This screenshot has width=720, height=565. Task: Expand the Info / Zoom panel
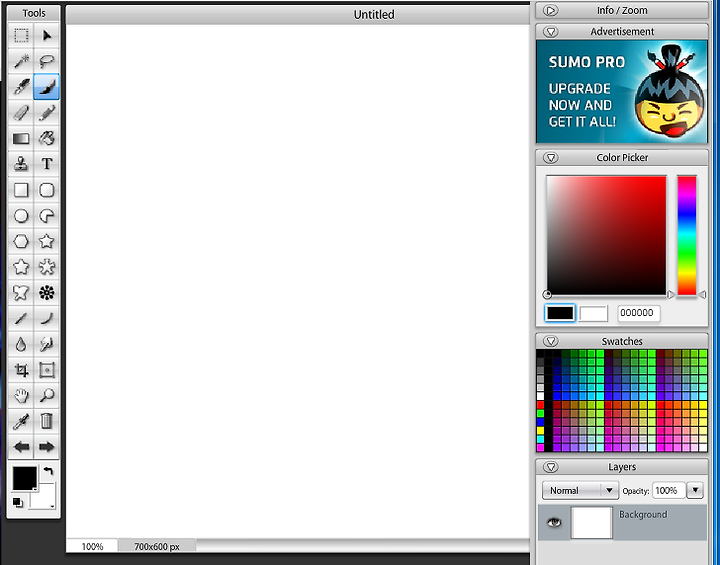[551, 10]
